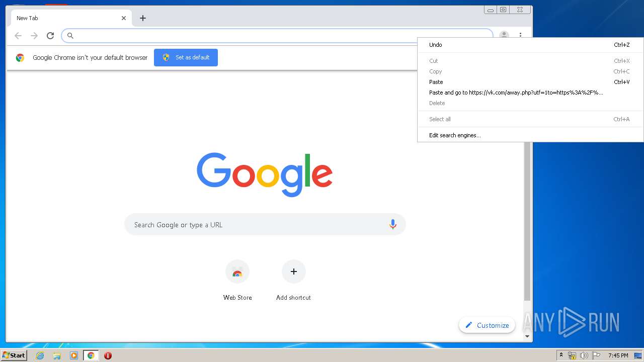
Task: Click the search magnifier in address bar
Action: coord(70,36)
